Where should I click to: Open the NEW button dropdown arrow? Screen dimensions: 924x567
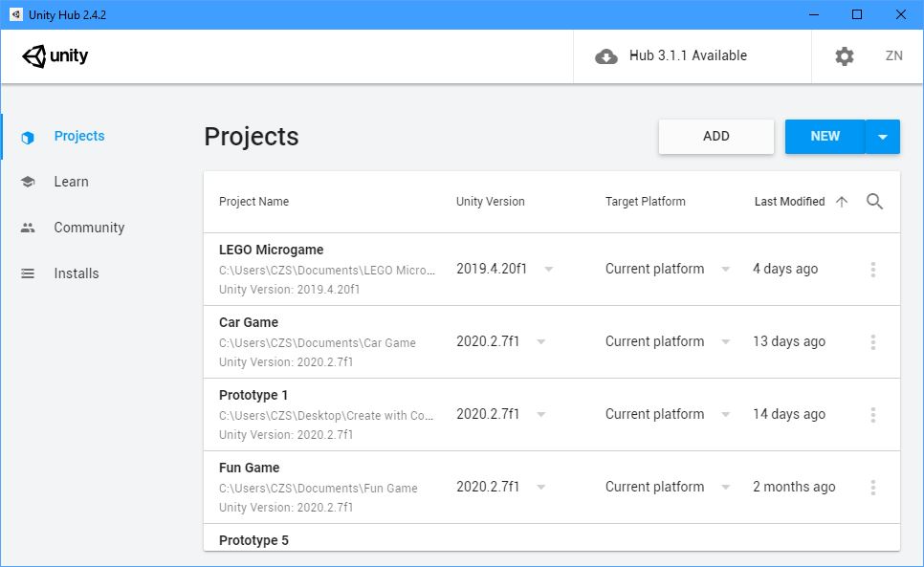[882, 137]
